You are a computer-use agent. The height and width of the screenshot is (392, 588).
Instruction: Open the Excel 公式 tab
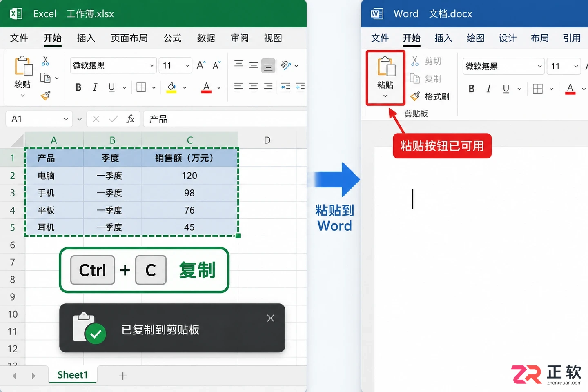point(172,38)
